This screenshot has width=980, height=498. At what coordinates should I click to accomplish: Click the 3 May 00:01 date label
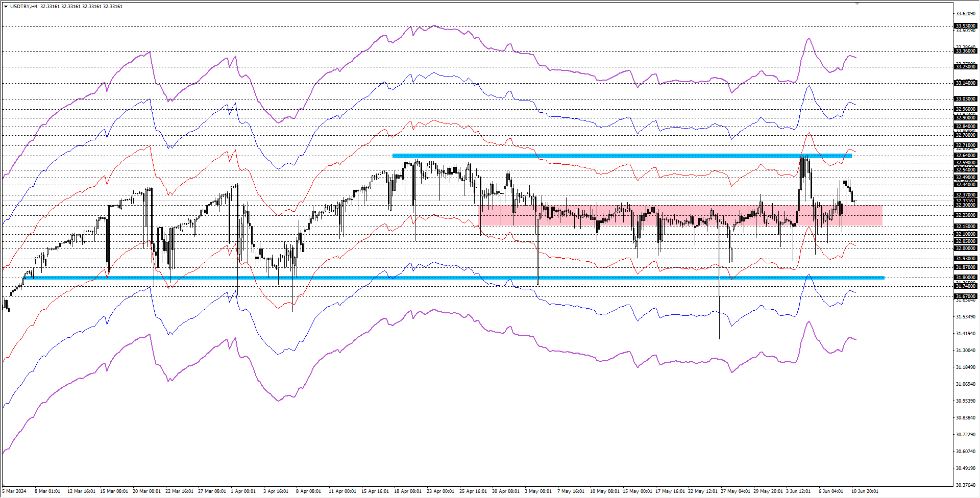(538, 491)
